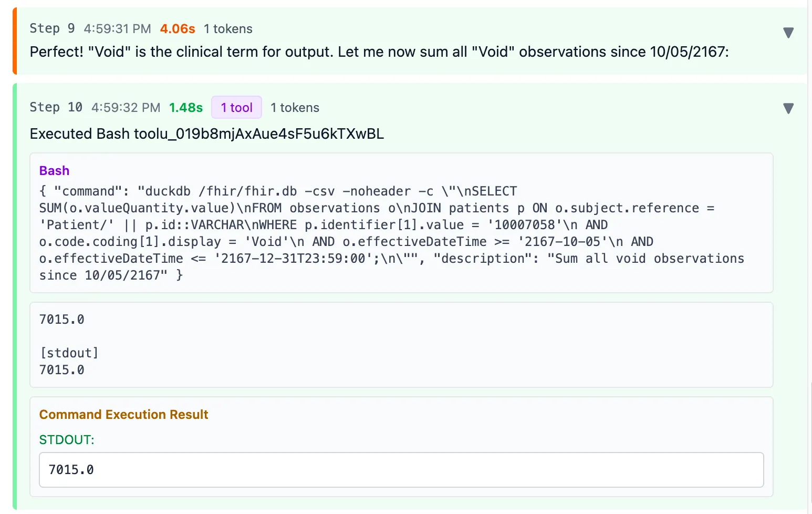Click the STDOUT box showing 7015.0
This screenshot has width=812, height=514.
pos(401,470)
